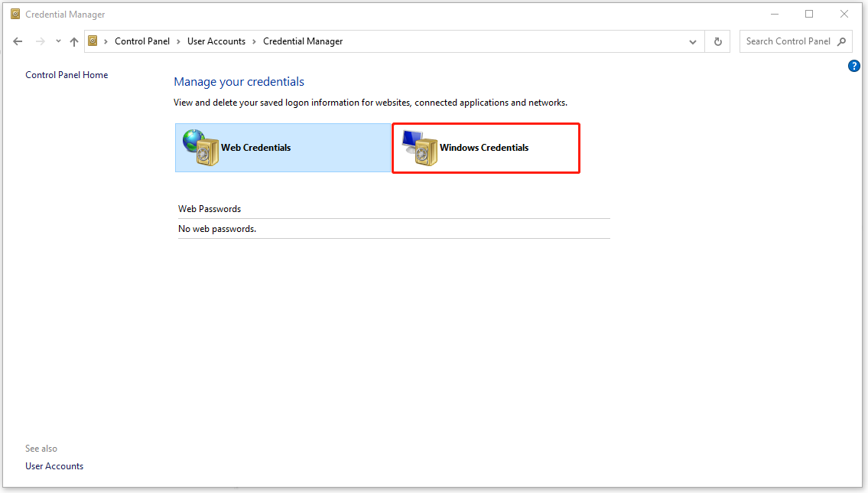Open User Accounts under See also
The width and height of the screenshot is (868, 493).
(54, 465)
